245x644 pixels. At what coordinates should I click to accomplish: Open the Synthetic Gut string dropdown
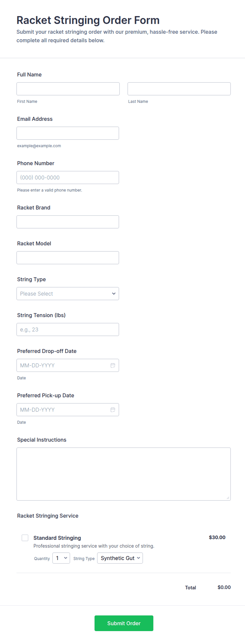coord(120,558)
